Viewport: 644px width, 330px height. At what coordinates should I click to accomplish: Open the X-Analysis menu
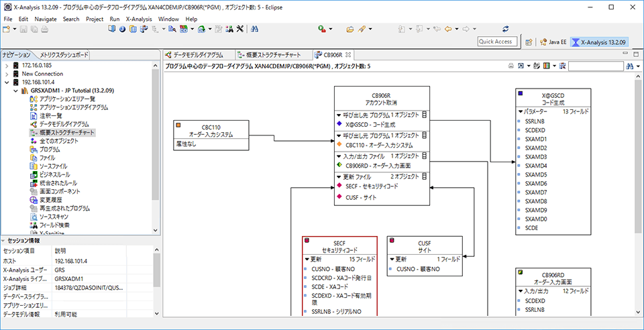pos(139,19)
